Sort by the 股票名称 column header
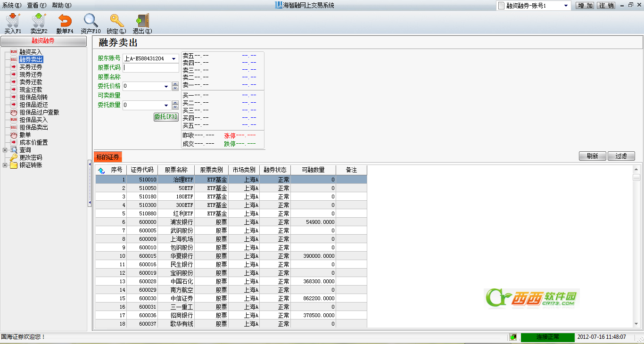 coord(176,170)
